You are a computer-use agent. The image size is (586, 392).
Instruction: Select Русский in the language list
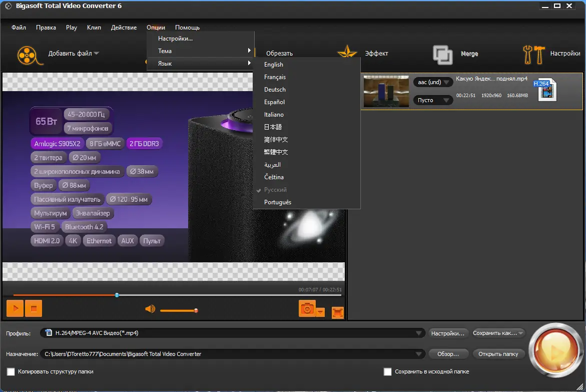[275, 189]
